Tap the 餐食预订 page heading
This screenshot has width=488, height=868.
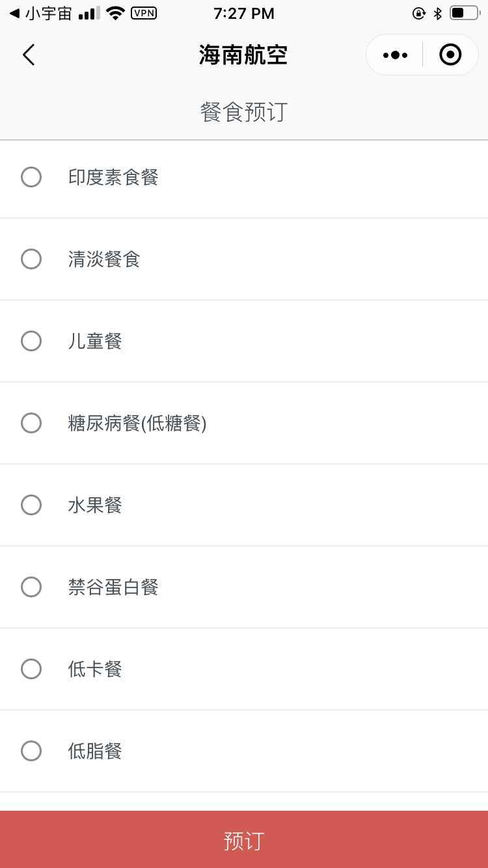(x=244, y=112)
